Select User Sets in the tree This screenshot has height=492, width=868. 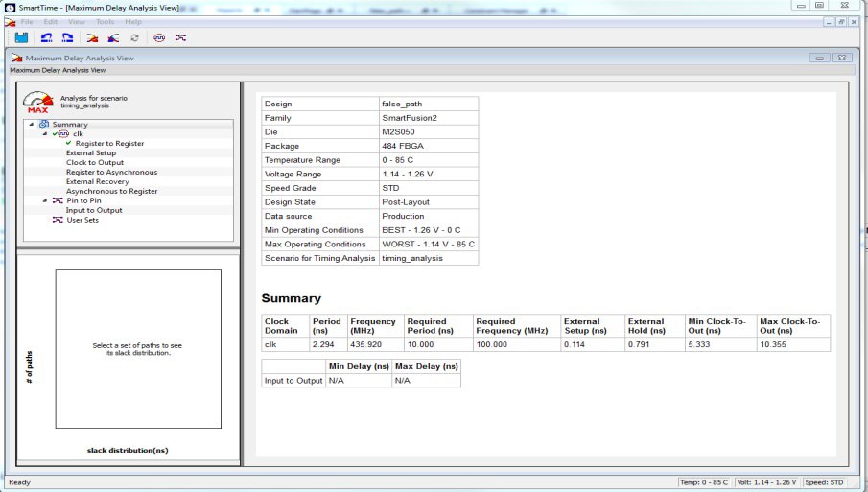click(x=82, y=220)
